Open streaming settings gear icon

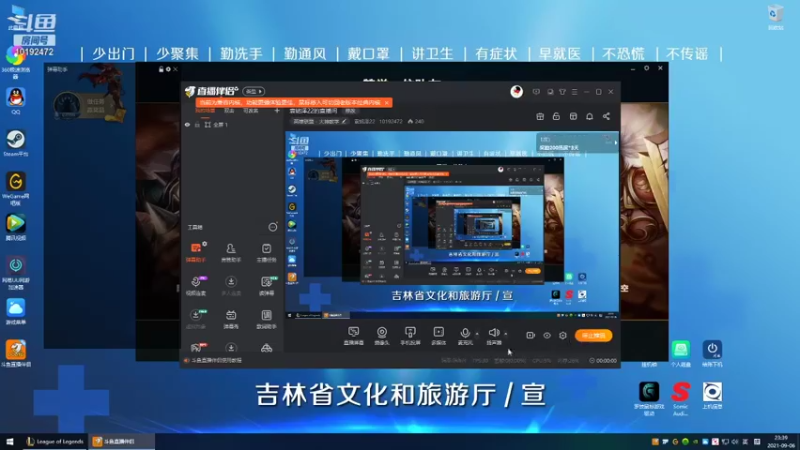point(563,336)
